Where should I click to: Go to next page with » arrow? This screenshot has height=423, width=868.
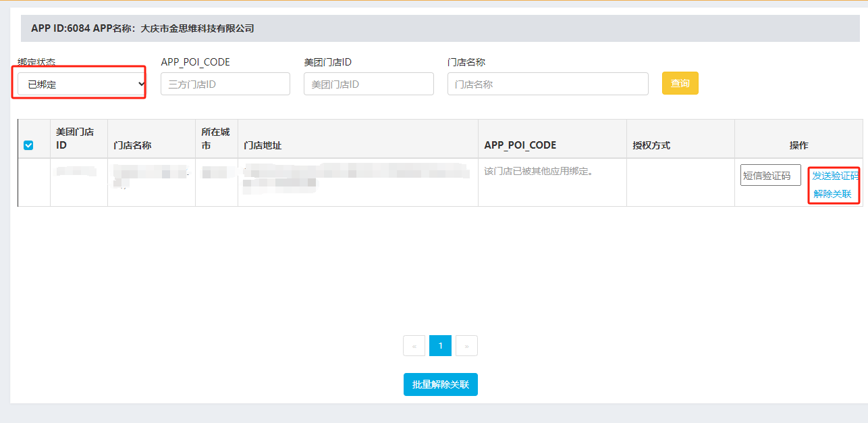point(466,346)
